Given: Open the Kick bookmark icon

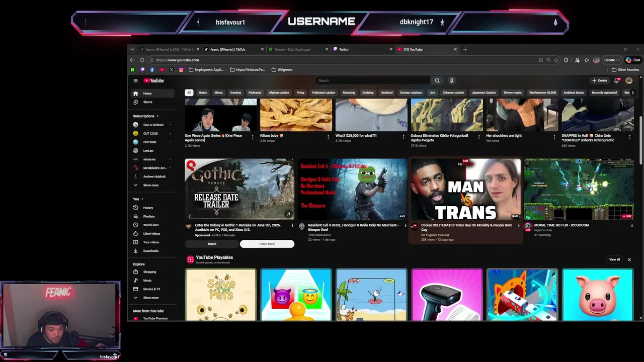Looking at the screenshot, I should coord(132,69).
